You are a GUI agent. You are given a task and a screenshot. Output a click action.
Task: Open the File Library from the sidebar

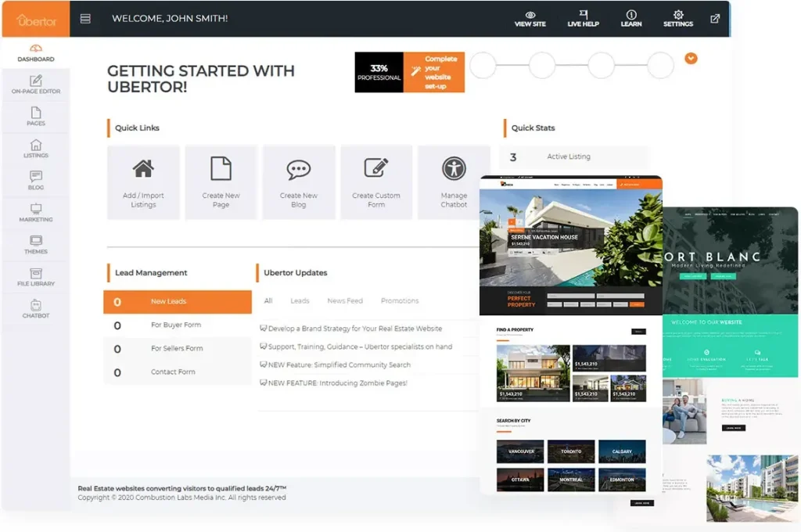pyautogui.click(x=37, y=275)
